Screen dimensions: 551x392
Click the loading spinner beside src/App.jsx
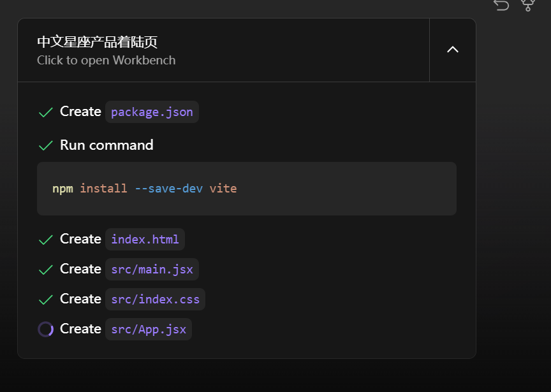click(46, 330)
